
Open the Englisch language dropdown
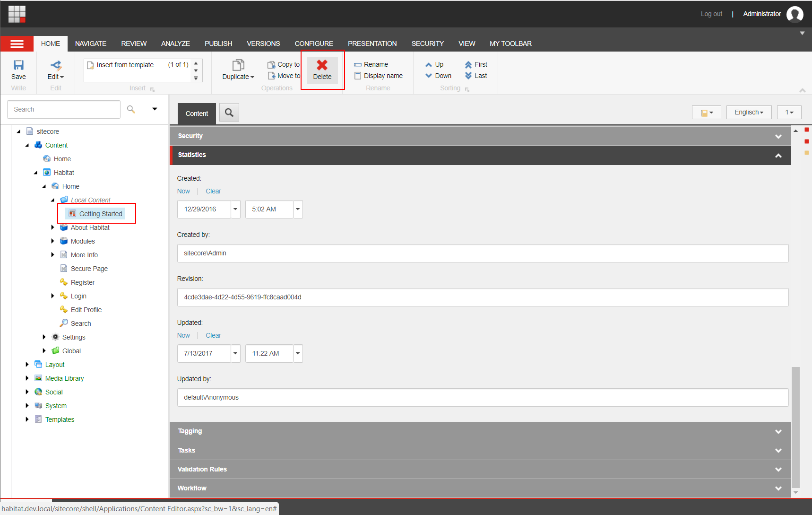click(749, 112)
